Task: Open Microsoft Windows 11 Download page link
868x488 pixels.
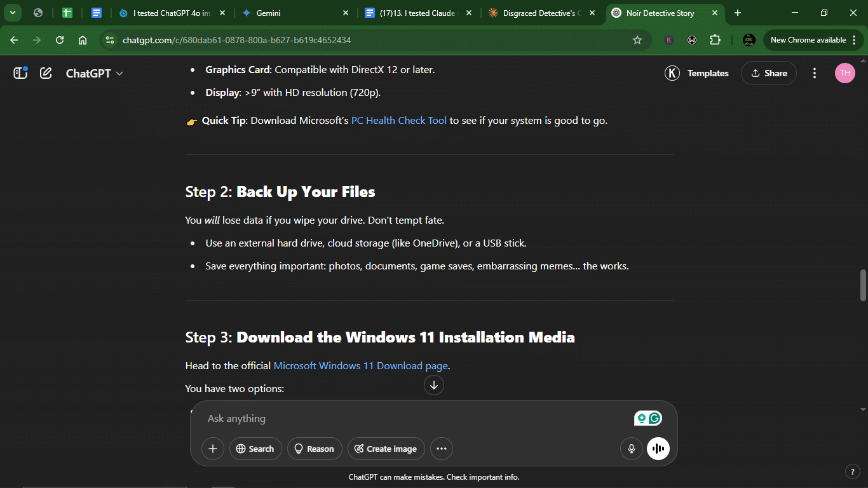Action: click(x=360, y=365)
